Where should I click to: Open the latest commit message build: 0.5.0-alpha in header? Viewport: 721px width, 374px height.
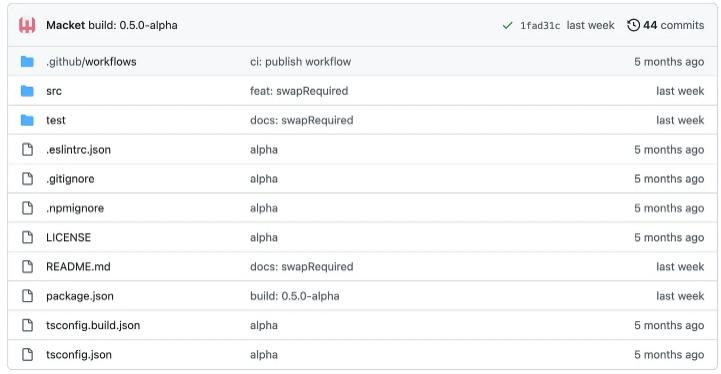tap(133, 25)
